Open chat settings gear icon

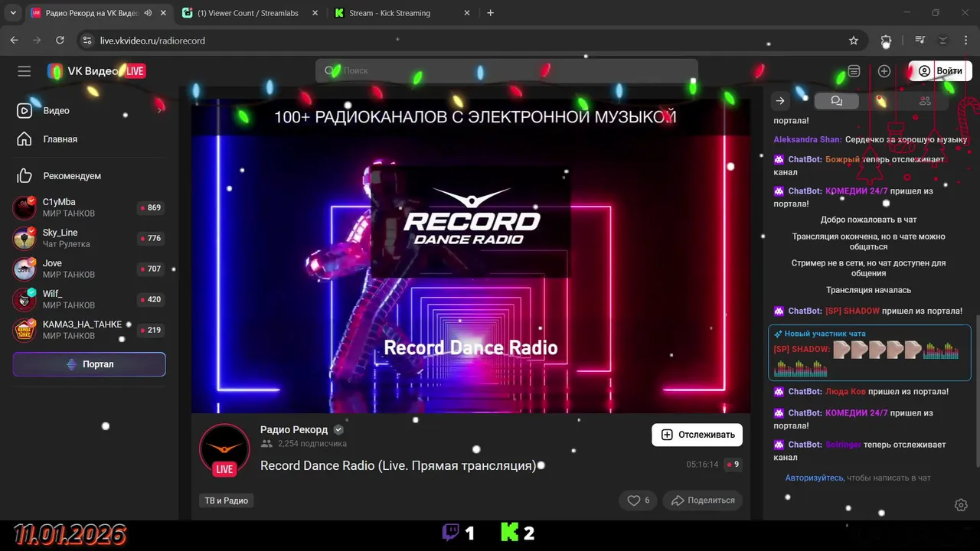tap(961, 505)
